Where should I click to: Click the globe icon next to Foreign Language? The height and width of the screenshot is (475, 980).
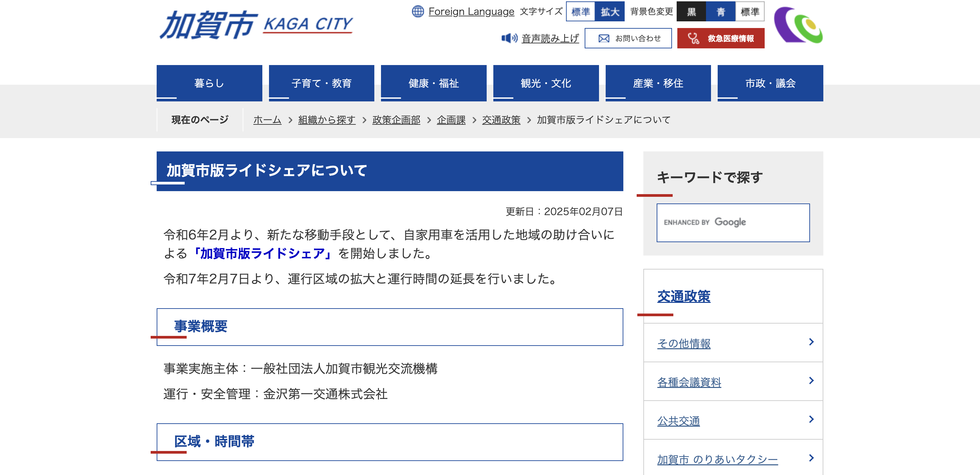[418, 11]
